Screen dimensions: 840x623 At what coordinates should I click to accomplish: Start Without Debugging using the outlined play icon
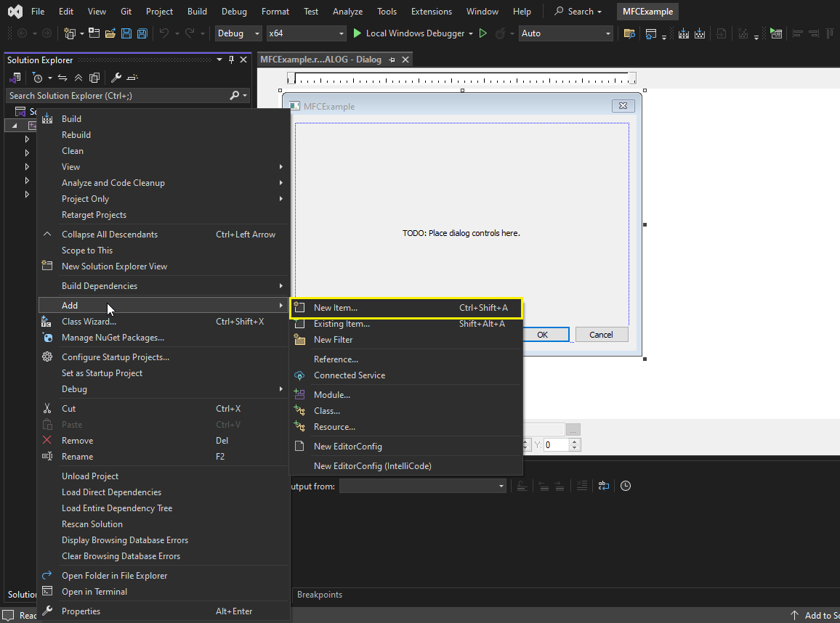(483, 33)
